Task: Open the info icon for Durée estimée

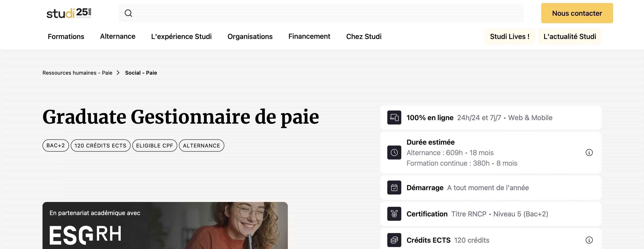Action: point(589,152)
